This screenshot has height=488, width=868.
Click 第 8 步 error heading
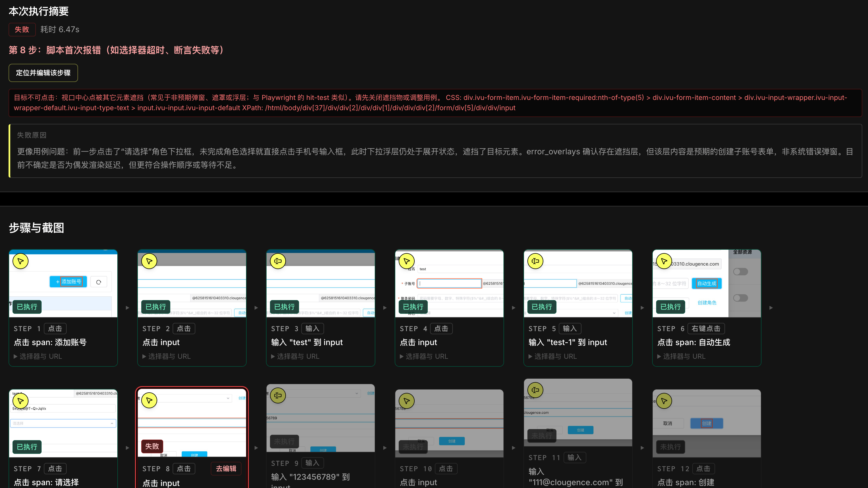117,50
